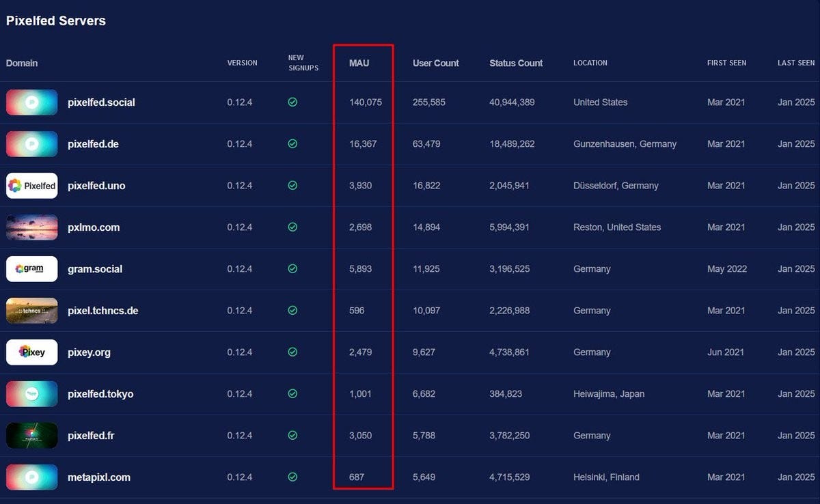This screenshot has width=820, height=504.
Task: Click the new signups checkmark for pixelfed.uno
Action: point(292,186)
